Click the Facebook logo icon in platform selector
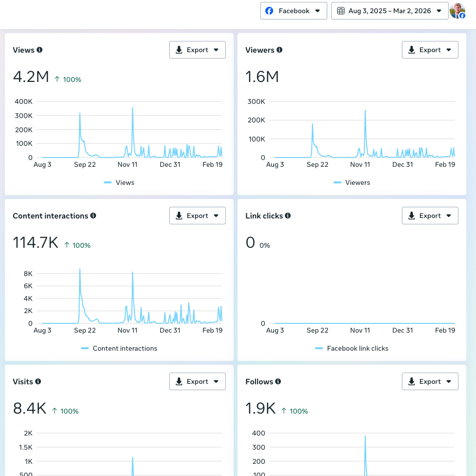 [269, 11]
